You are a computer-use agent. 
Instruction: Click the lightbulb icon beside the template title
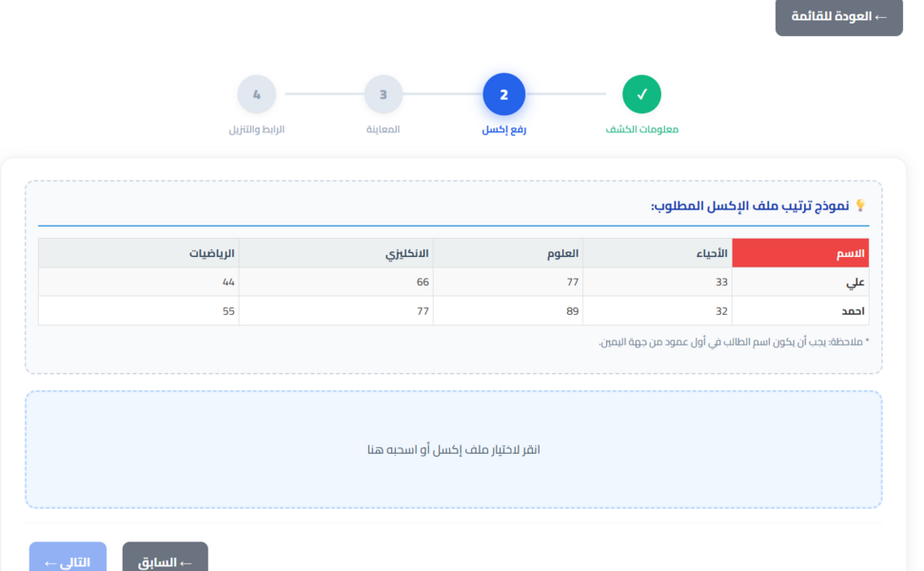tap(860, 206)
